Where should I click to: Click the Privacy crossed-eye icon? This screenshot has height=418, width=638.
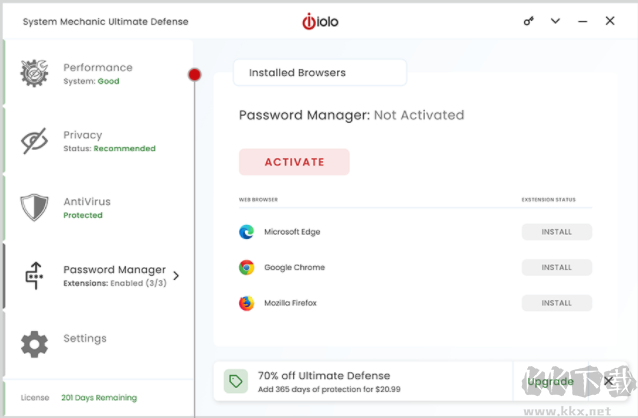(35, 141)
